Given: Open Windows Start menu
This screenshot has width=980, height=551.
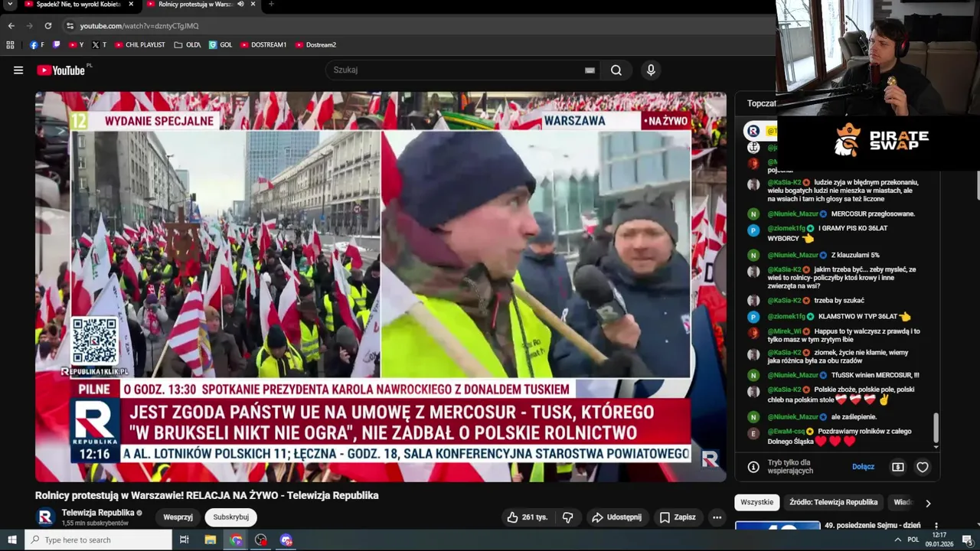Looking at the screenshot, I should coord(11,540).
